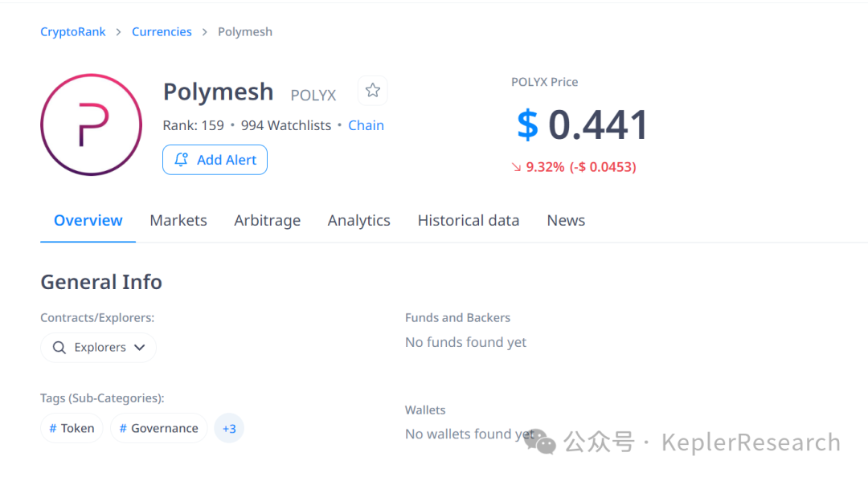Click the chevron on the Explorers selector
Image resolution: width=868 pixels, height=477 pixels.
(141, 347)
